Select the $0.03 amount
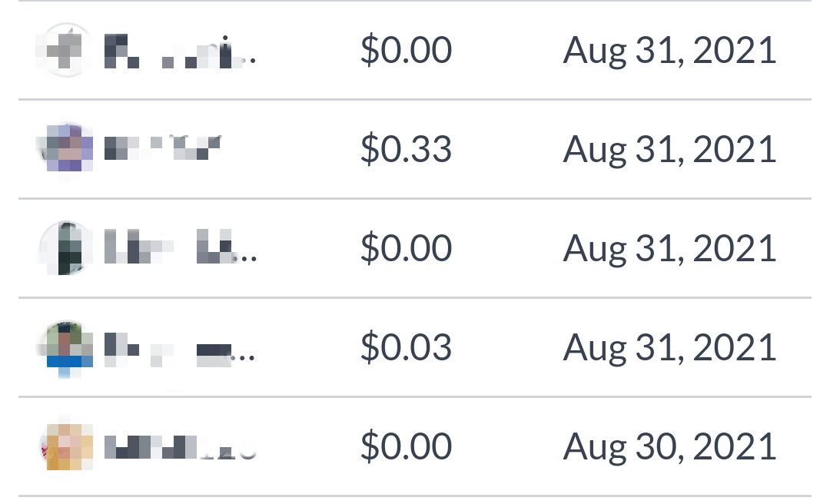 pos(406,347)
